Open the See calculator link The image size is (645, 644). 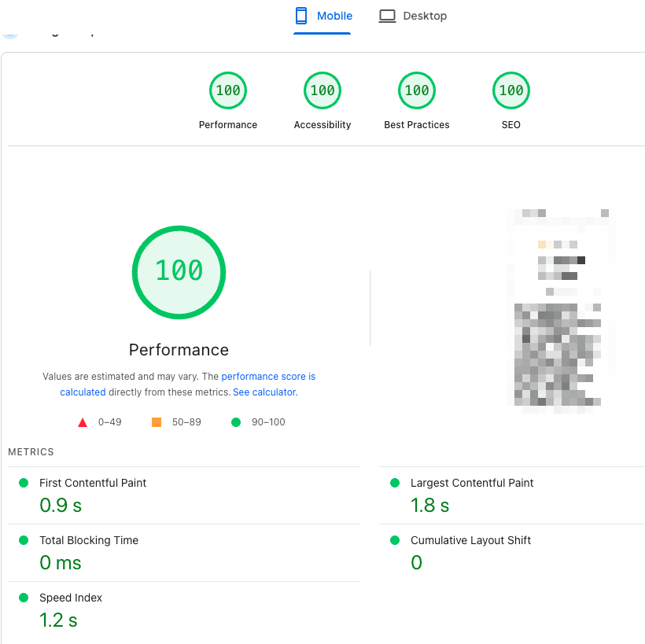pyautogui.click(x=265, y=392)
